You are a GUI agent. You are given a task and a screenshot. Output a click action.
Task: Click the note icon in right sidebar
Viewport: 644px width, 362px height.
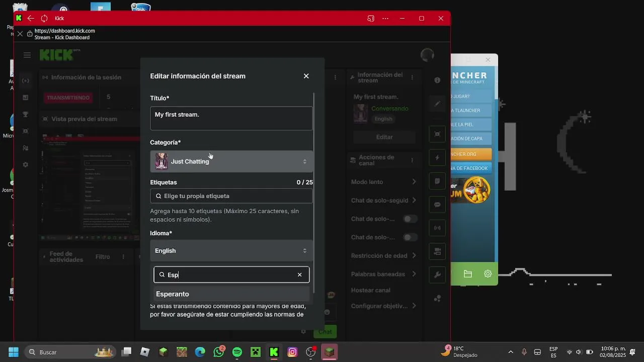coord(437,181)
